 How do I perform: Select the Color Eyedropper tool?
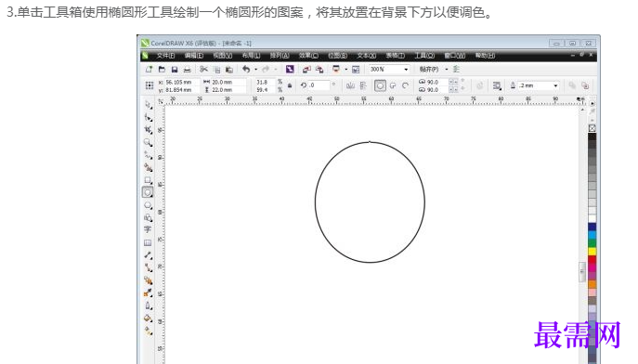[x=148, y=292]
